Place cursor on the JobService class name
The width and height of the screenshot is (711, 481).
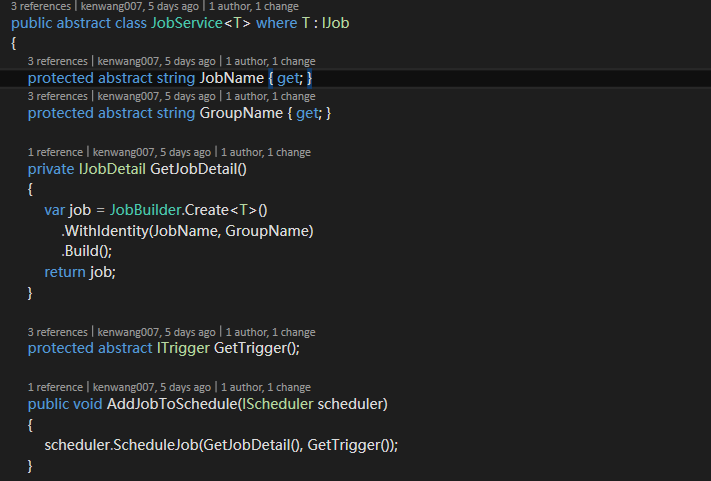(x=187, y=23)
